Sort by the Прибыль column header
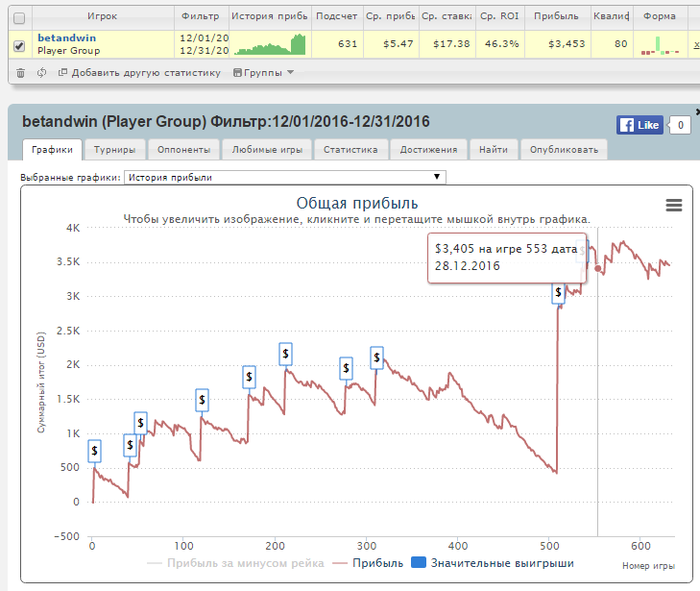This screenshot has width=700, height=591. tap(557, 16)
